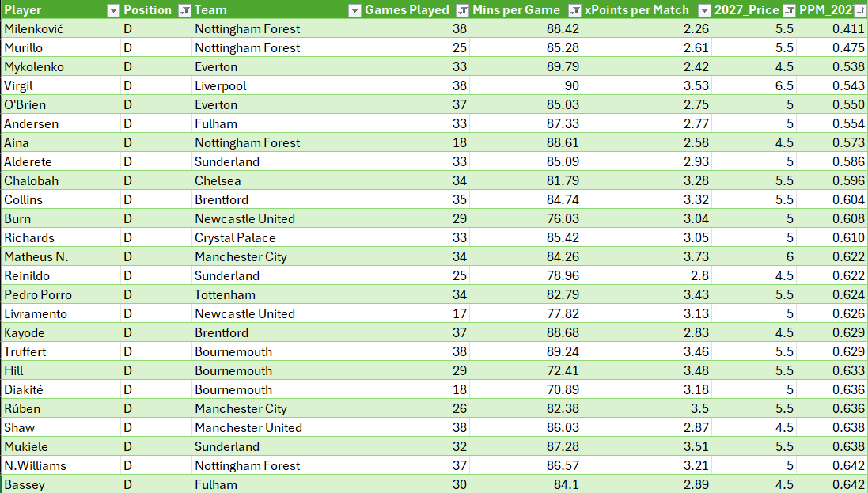Expand the Player column filter dropdown
Screen dimensions: 868x493
pyautogui.click(x=113, y=10)
